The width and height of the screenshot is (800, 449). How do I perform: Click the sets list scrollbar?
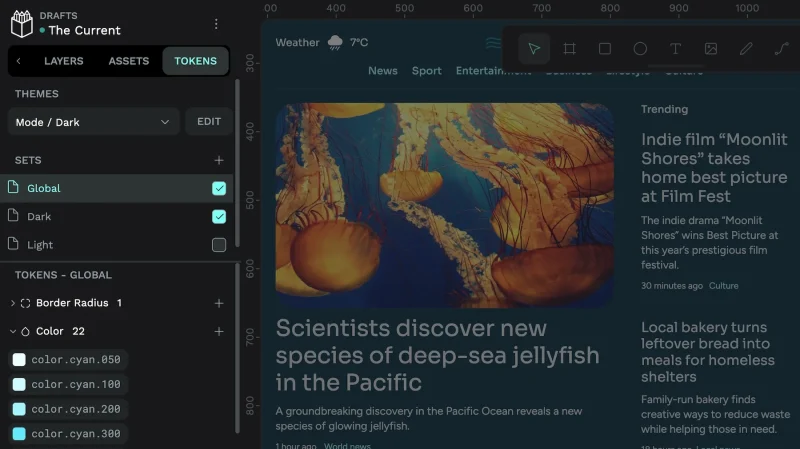[237, 163]
